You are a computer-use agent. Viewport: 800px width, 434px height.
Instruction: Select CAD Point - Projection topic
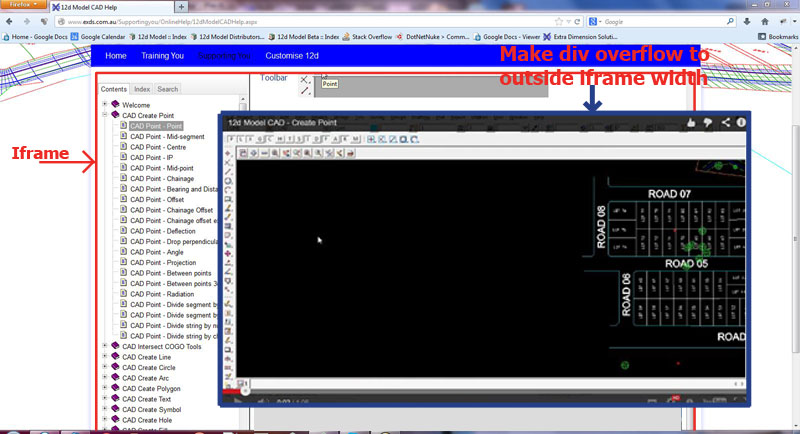pos(163,263)
